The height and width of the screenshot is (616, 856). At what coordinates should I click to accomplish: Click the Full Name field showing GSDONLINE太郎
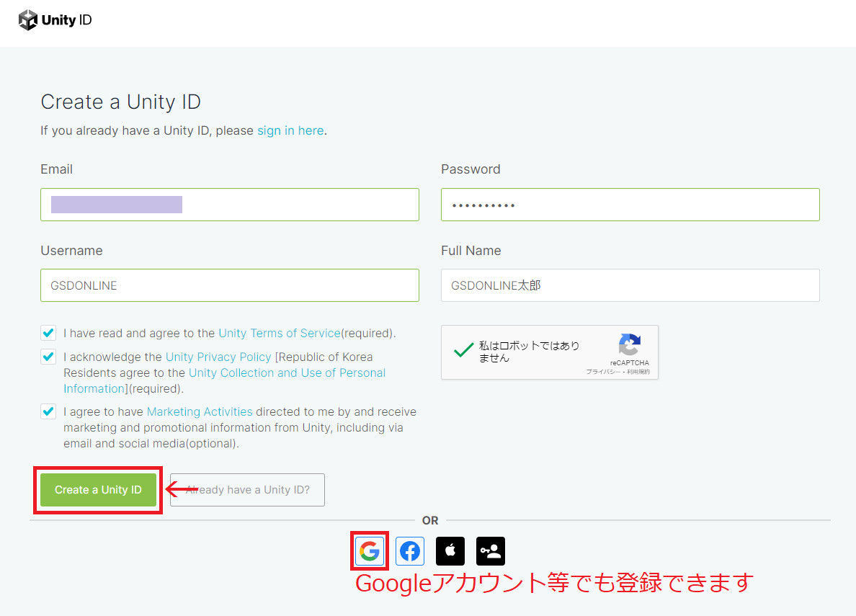tap(630, 285)
